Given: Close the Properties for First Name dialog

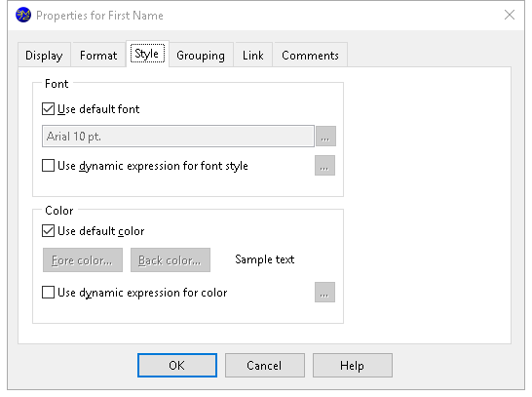Looking at the screenshot, I should click(x=510, y=15).
